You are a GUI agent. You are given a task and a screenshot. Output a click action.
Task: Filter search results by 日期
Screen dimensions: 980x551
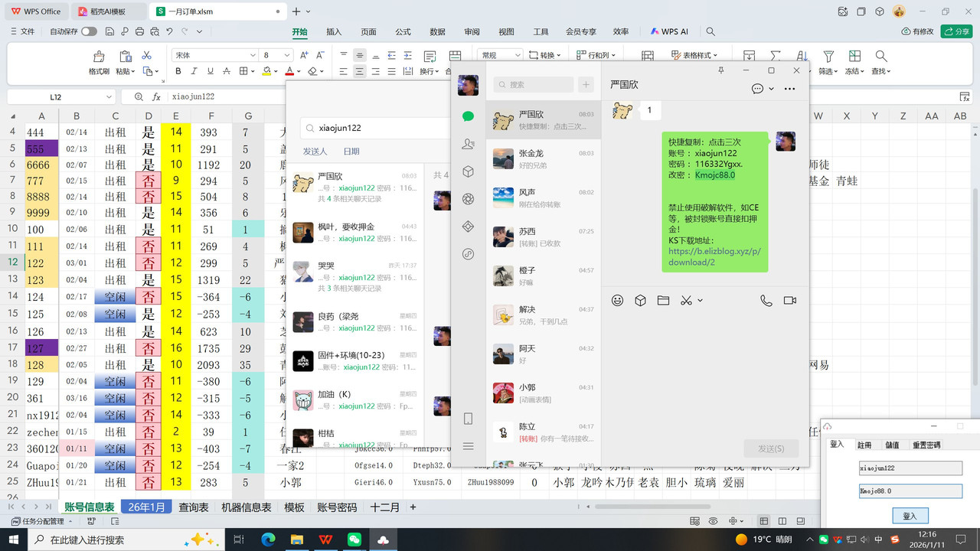[x=351, y=152]
